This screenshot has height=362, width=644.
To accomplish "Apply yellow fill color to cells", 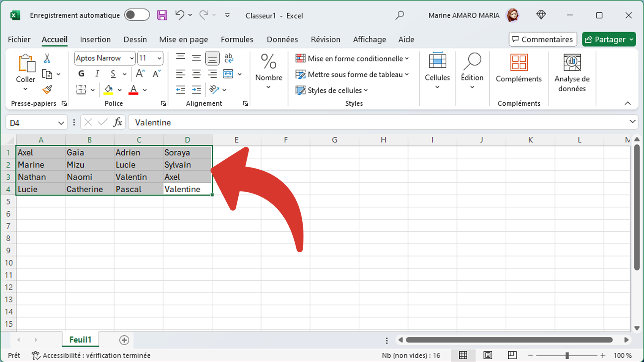I will click(x=109, y=89).
